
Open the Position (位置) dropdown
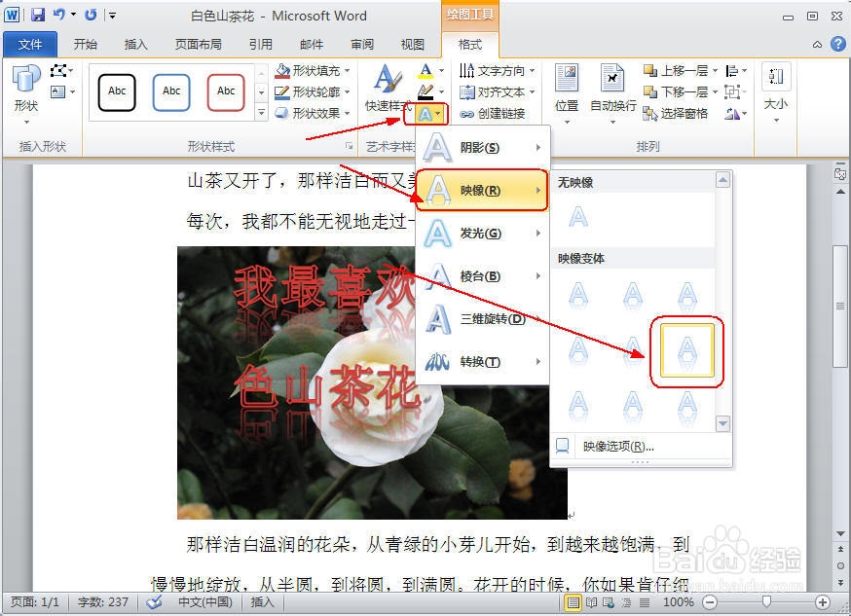(x=567, y=95)
